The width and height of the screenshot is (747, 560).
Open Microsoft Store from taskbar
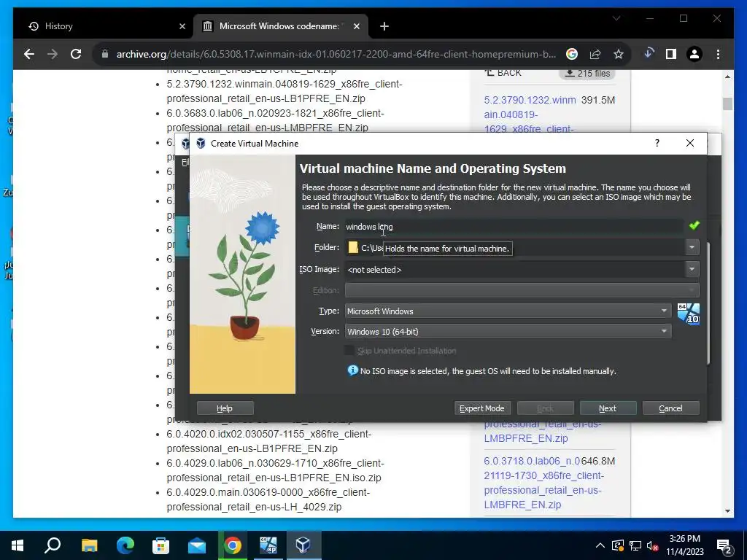click(x=161, y=545)
